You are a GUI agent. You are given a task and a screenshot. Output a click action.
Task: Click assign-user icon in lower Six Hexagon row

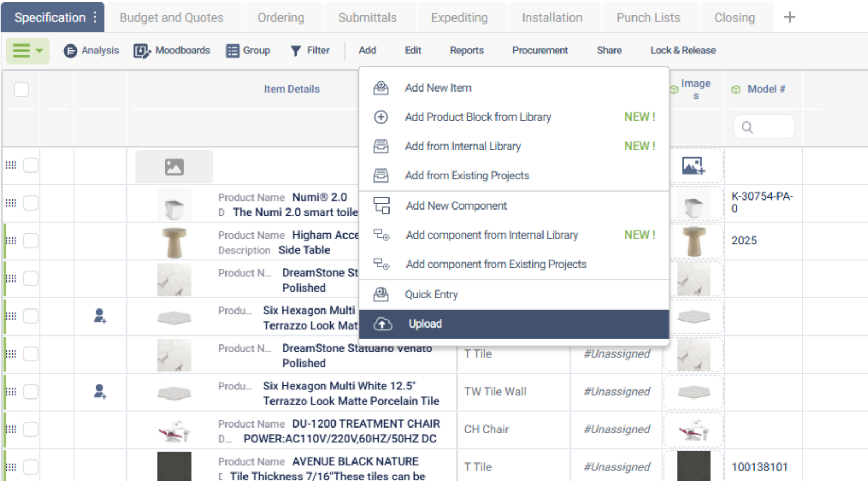pyautogui.click(x=100, y=392)
